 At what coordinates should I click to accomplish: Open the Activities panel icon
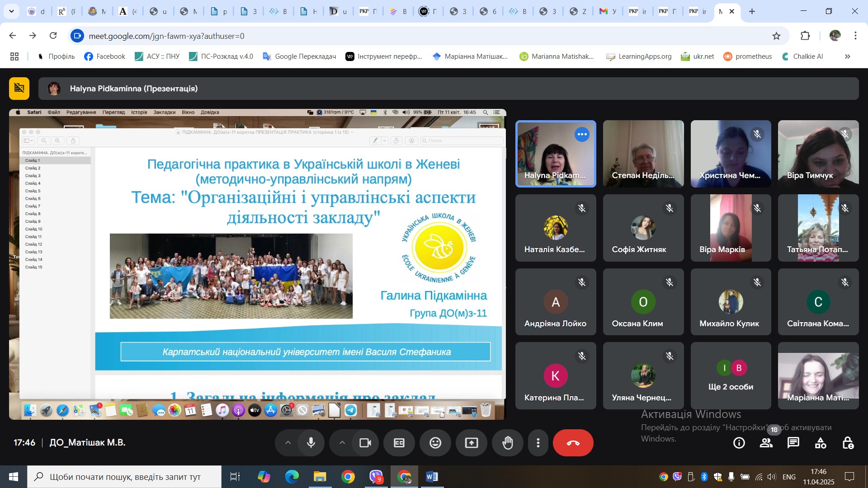click(821, 443)
